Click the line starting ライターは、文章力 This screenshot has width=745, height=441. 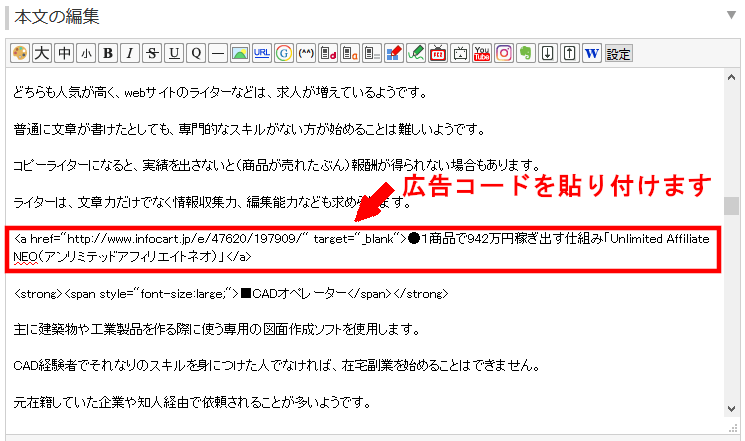[x=212, y=202]
